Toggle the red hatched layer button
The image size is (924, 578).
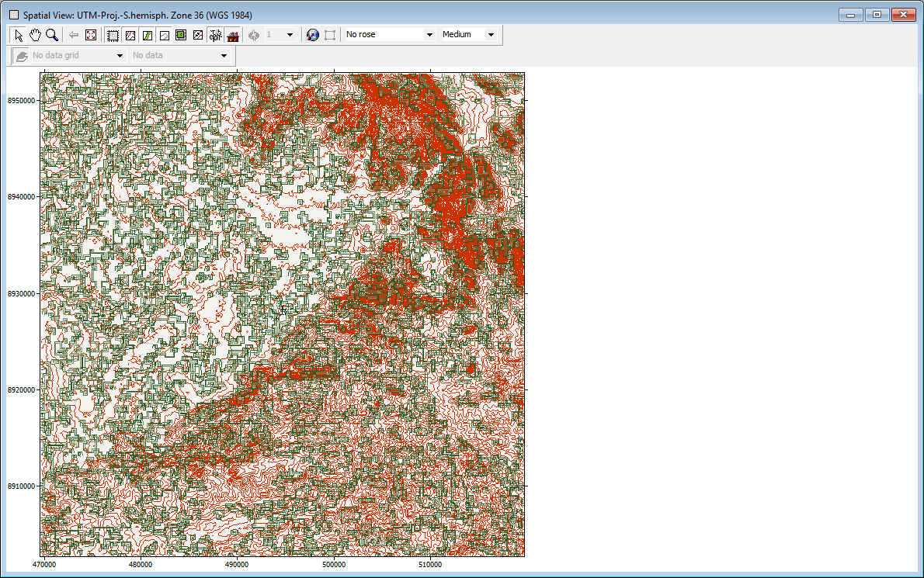point(130,35)
